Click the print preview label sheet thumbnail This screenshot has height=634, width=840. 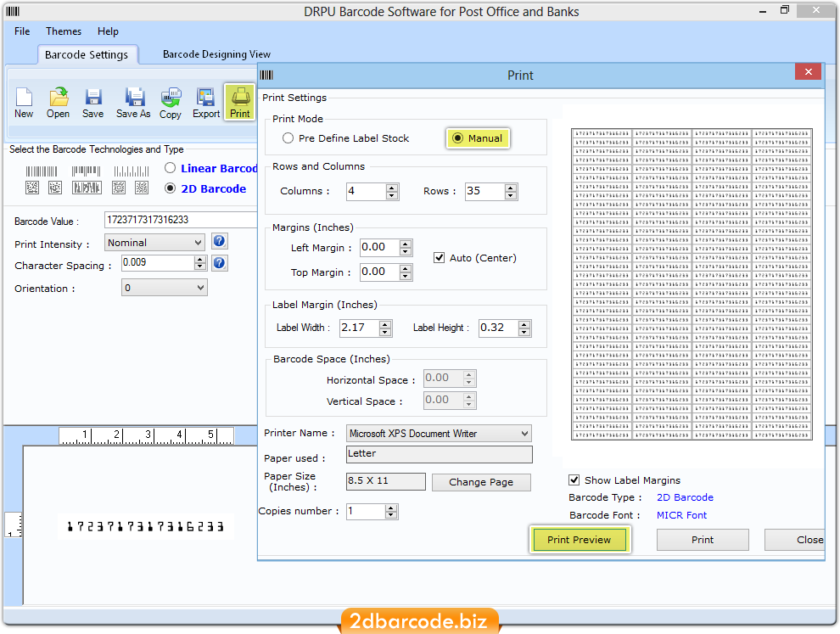[692, 284]
